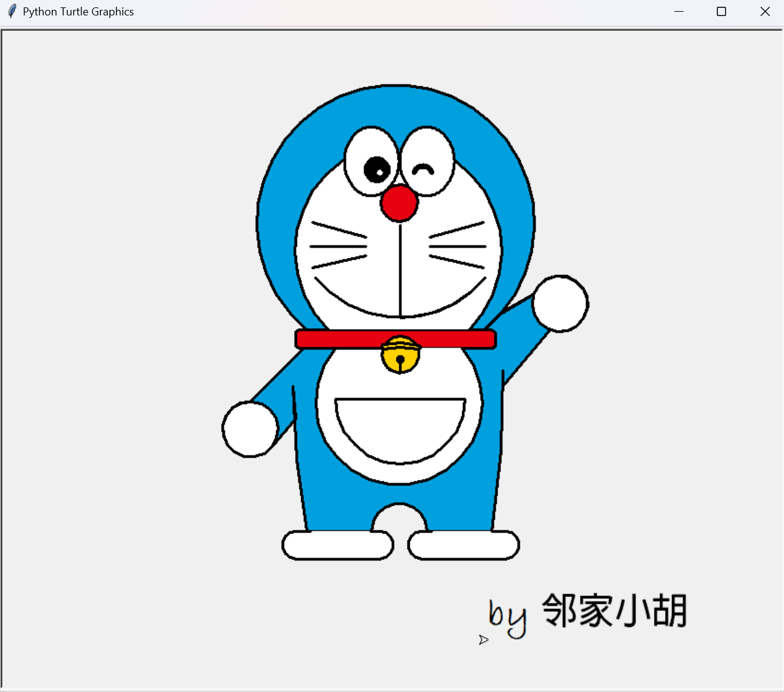Click Doraemon's raised white hand
This screenshot has width=784, height=692.
(560, 303)
